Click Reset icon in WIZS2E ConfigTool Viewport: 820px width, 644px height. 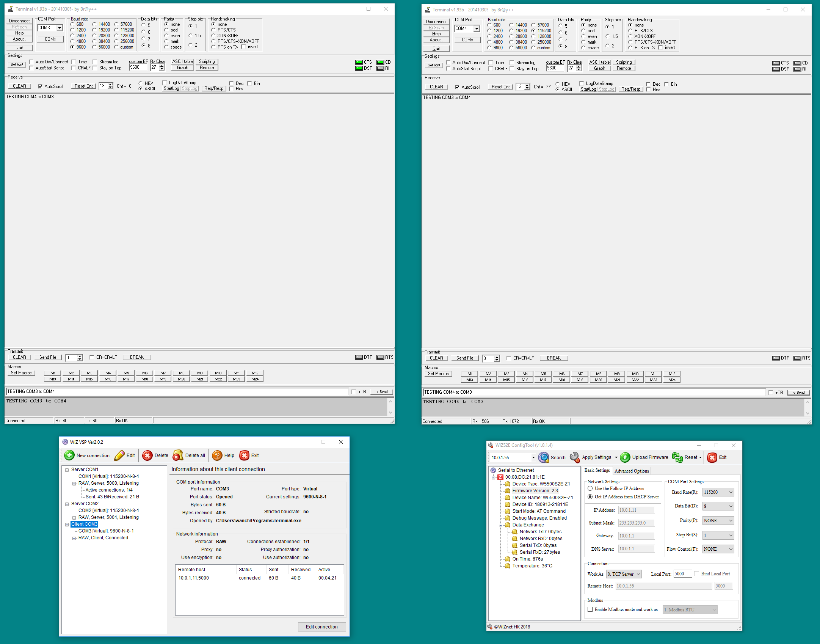pos(677,457)
